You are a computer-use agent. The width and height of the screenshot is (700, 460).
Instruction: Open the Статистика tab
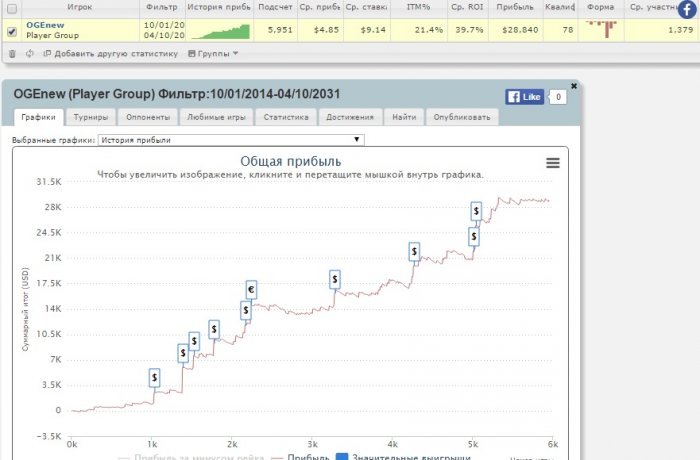[x=286, y=117]
